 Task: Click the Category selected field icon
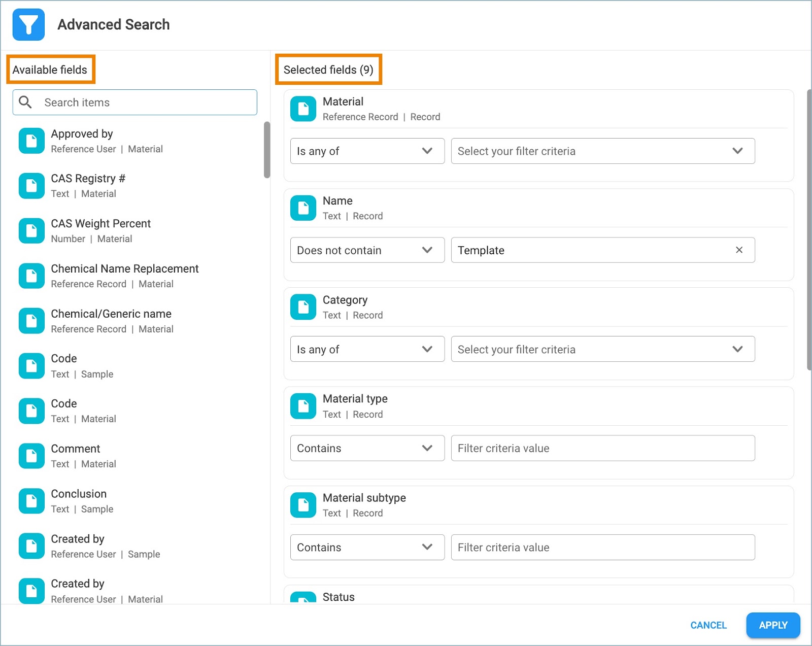(x=303, y=307)
